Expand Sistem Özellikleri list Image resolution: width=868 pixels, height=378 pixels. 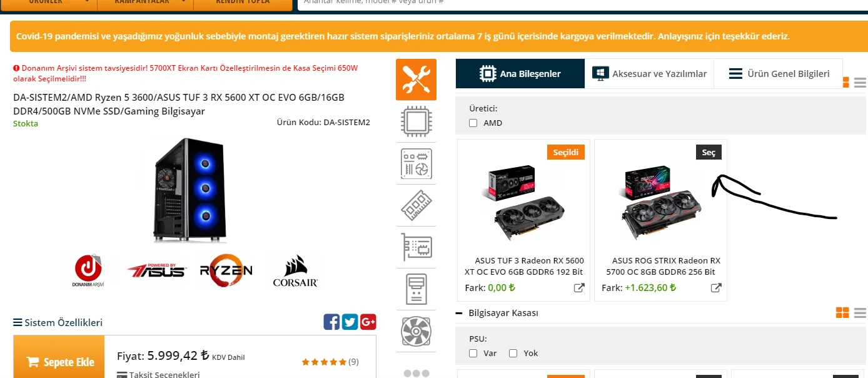(x=58, y=323)
